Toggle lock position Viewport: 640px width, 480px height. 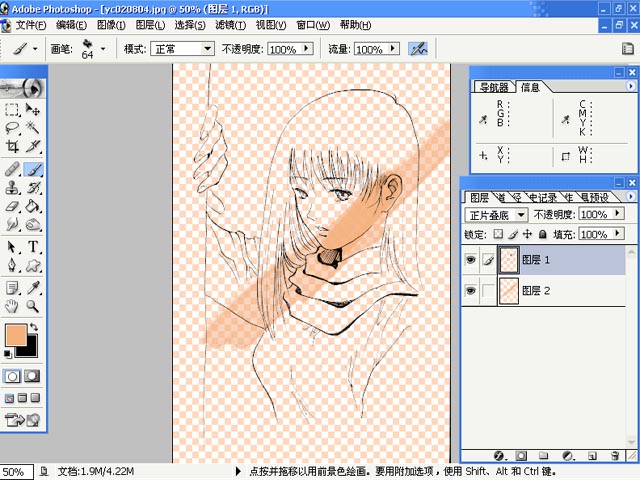[x=527, y=234]
